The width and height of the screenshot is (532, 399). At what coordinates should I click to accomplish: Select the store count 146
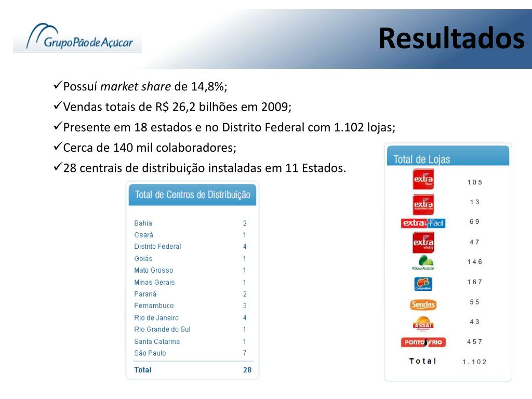(475, 262)
